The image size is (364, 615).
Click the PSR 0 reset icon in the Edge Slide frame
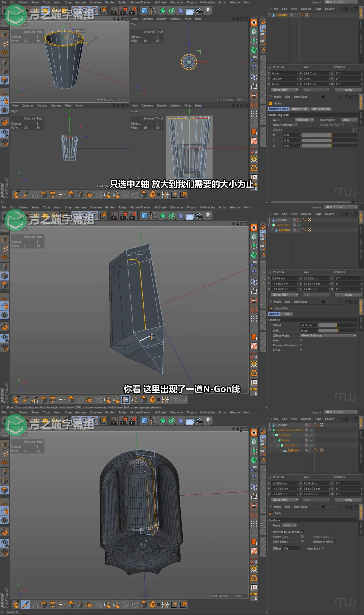tap(254, 391)
